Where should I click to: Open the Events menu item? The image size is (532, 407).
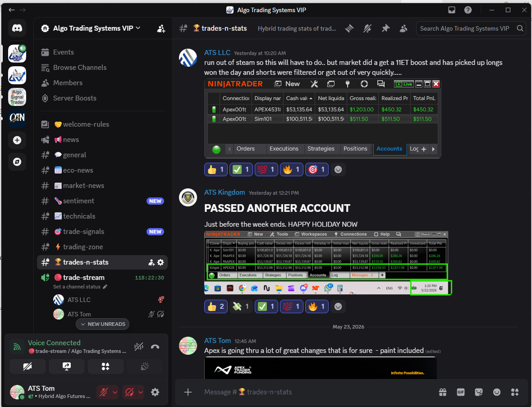[102, 52]
